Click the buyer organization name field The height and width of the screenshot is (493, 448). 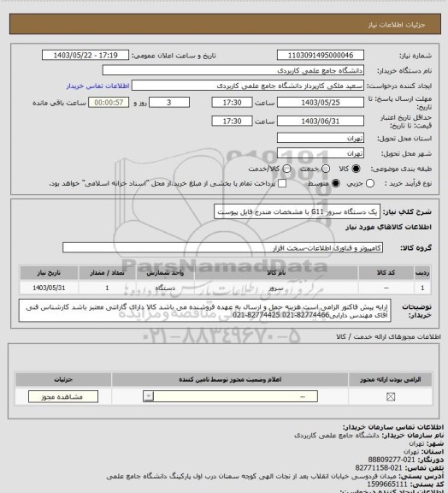point(233,70)
